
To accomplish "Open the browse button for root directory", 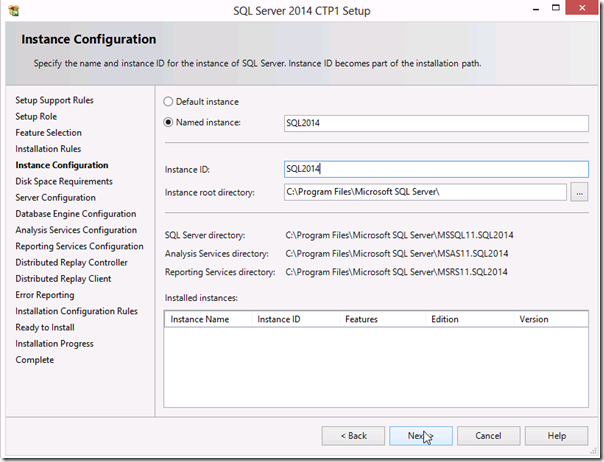I will [x=579, y=192].
